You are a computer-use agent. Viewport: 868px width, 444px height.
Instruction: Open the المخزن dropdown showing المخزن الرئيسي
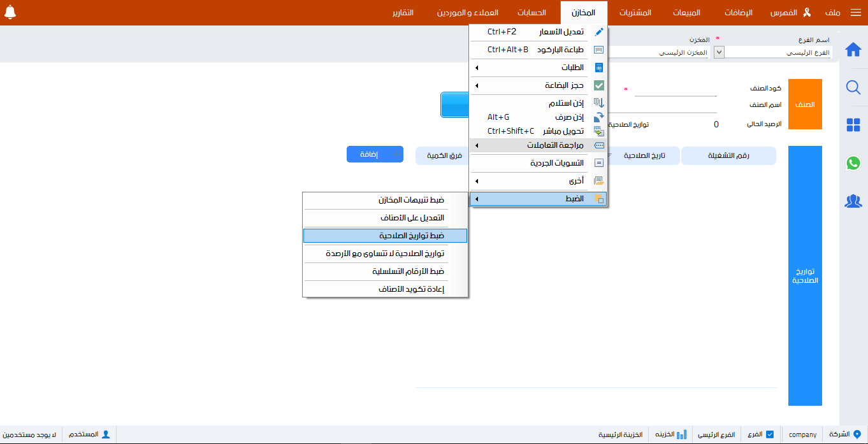[718, 52]
